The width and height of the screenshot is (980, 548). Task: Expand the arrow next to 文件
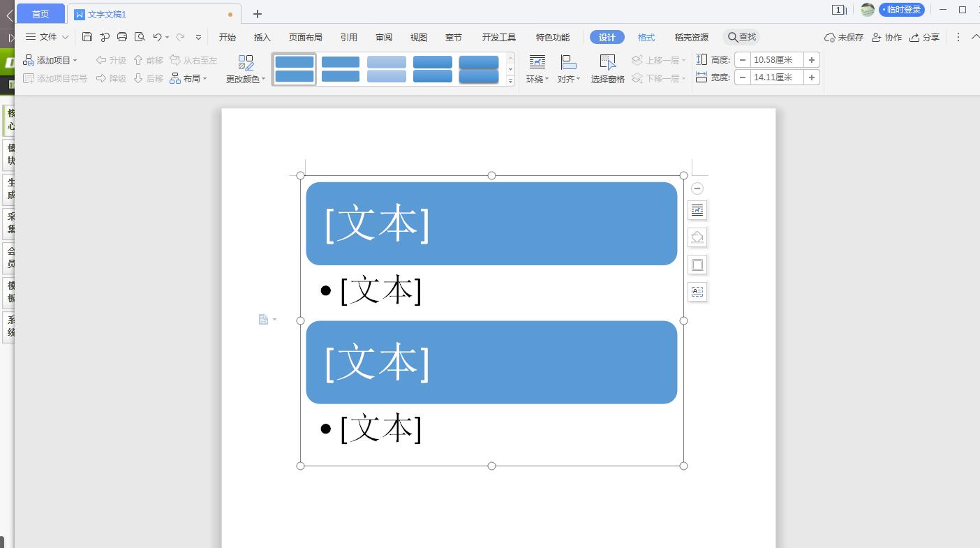tap(66, 37)
